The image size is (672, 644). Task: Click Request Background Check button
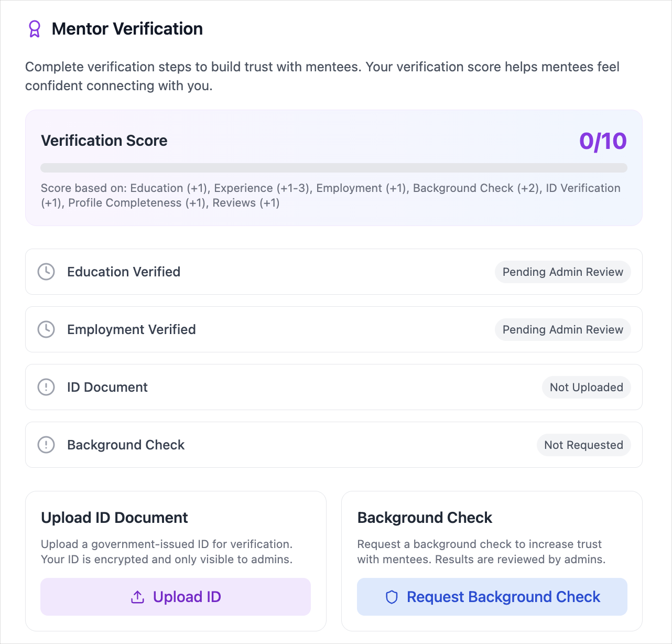(492, 597)
